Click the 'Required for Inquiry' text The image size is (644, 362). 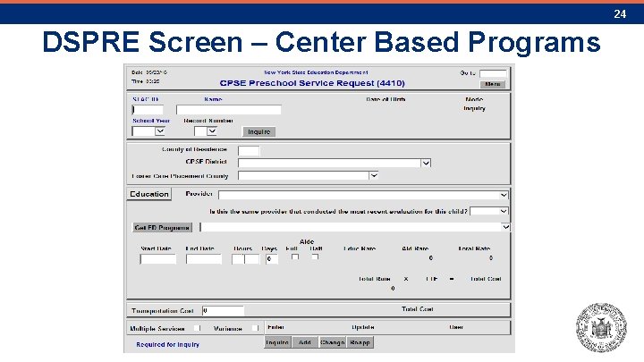(167, 344)
